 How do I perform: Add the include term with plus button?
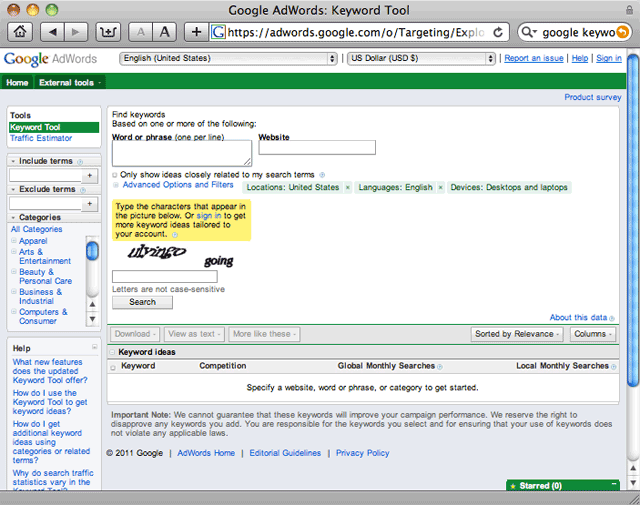tap(90, 176)
